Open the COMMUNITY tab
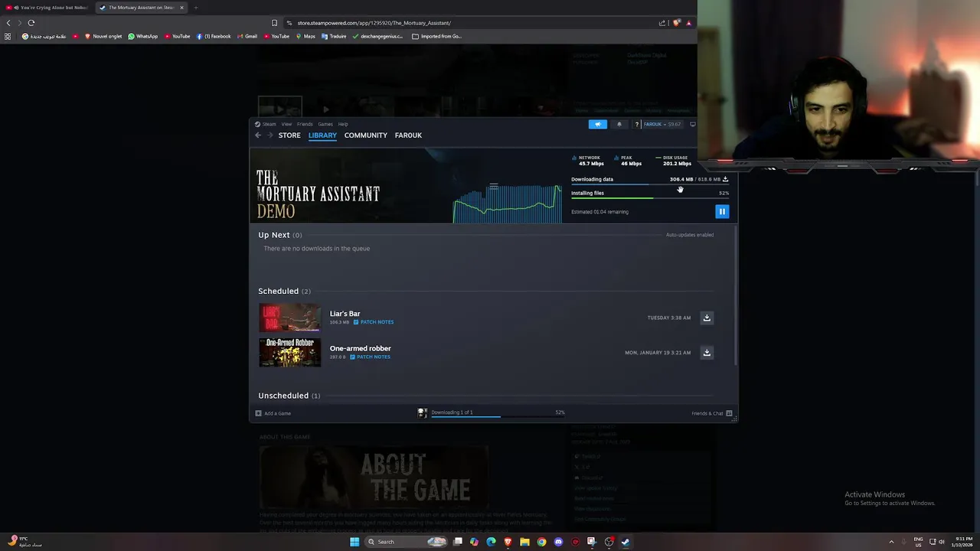The width and height of the screenshot is (980, 551). (366, 135)
